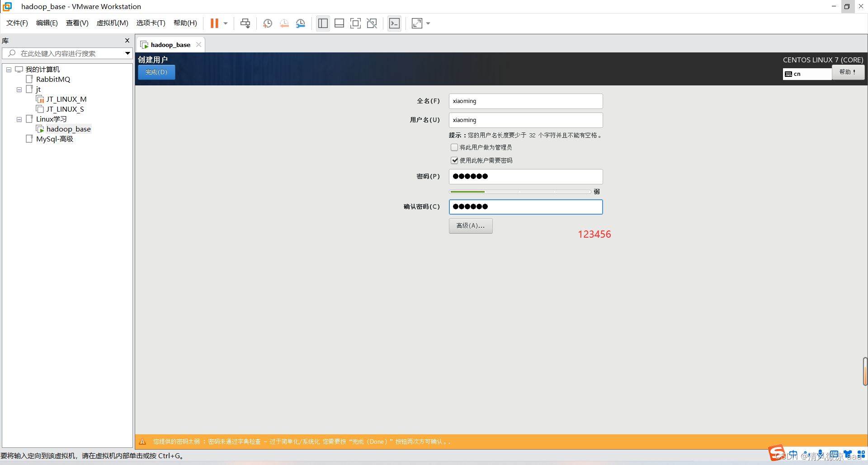Click the stretch guest display icon
868x465 pixels.
(417, 23)
